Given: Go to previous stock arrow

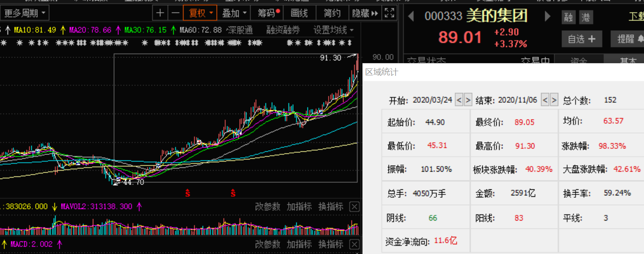Looking at the screenshot, I should (x=411, y=17).
